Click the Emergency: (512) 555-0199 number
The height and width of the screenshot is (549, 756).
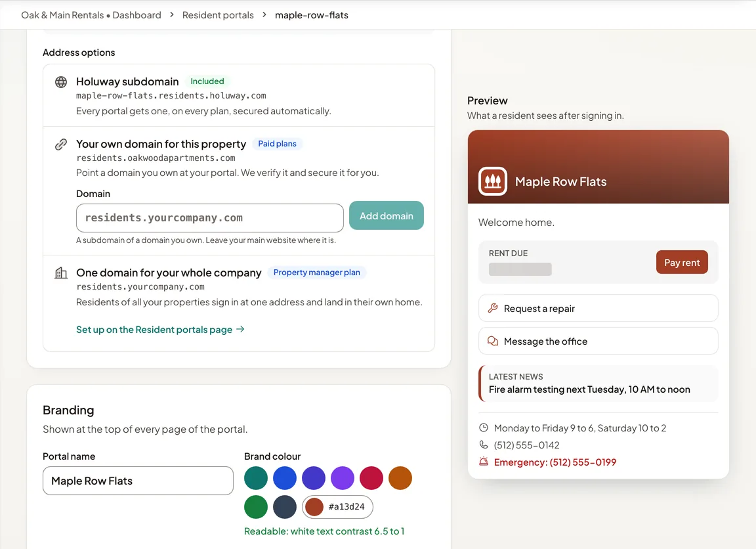pyautogui.click(x=555, y=462)
